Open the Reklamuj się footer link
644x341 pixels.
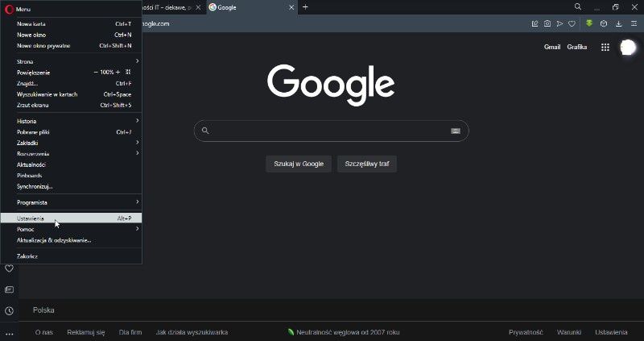(86, 332)
